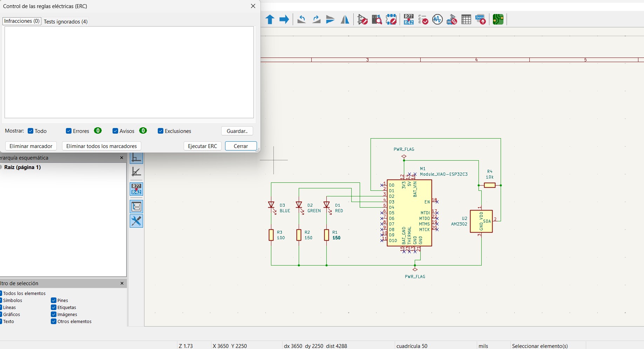Open the symbol editor from the toolbar
Screen dimensions: 644x349
pyautogui.click(x=362, y=20)
